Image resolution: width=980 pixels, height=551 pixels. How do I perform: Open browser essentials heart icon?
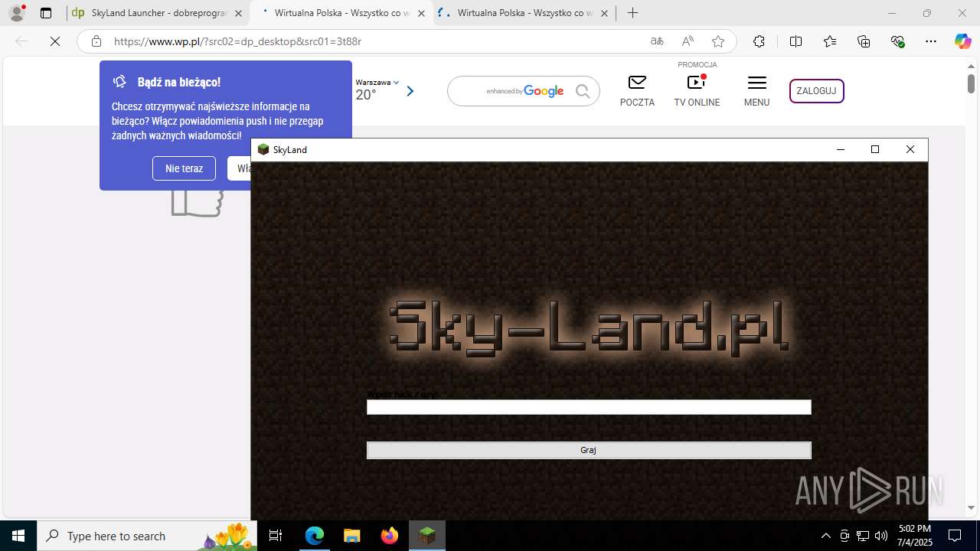tap(897, 41)
